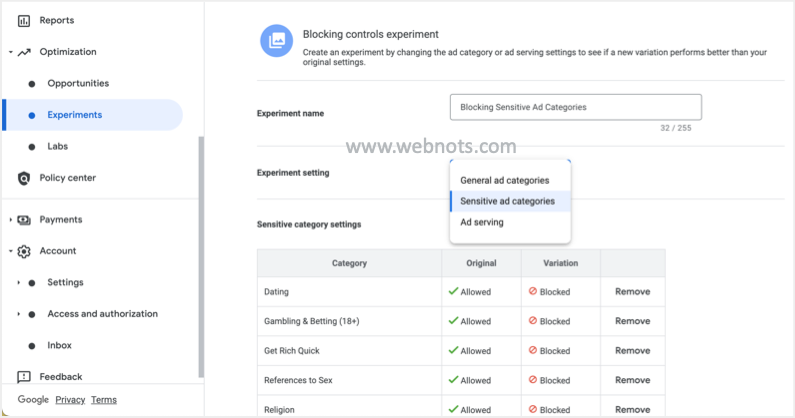
Task: Click the Blocking controls experiment header icon
Action: point(276,41)
